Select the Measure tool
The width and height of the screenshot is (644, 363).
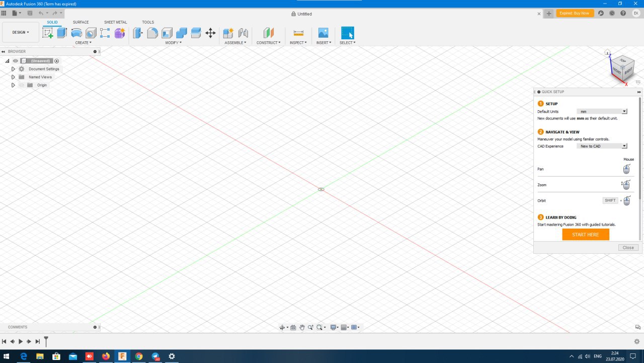click(x=298, y=33)
